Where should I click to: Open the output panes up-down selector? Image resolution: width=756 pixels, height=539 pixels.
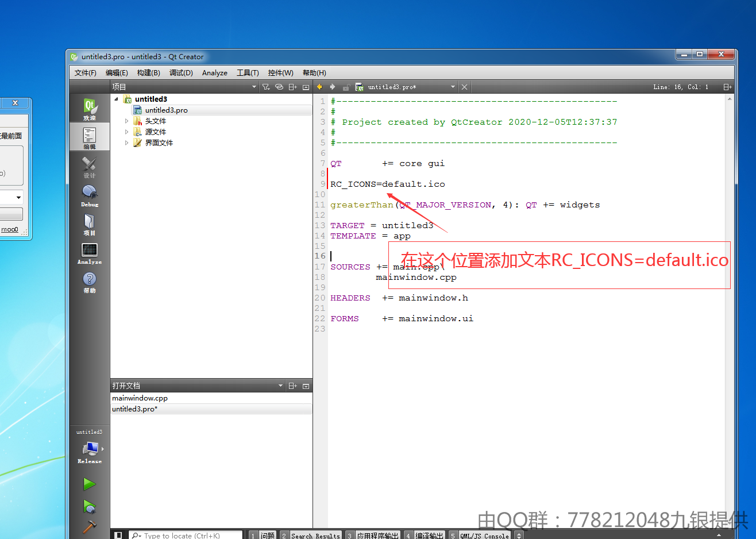[519, 535]
